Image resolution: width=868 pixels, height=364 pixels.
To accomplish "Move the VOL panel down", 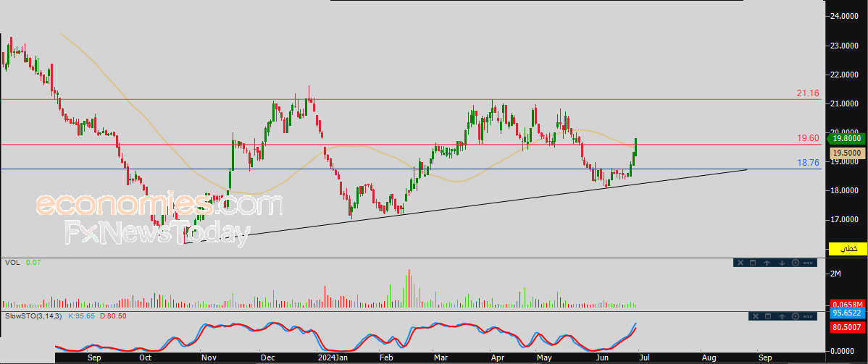I will [783, 263].
